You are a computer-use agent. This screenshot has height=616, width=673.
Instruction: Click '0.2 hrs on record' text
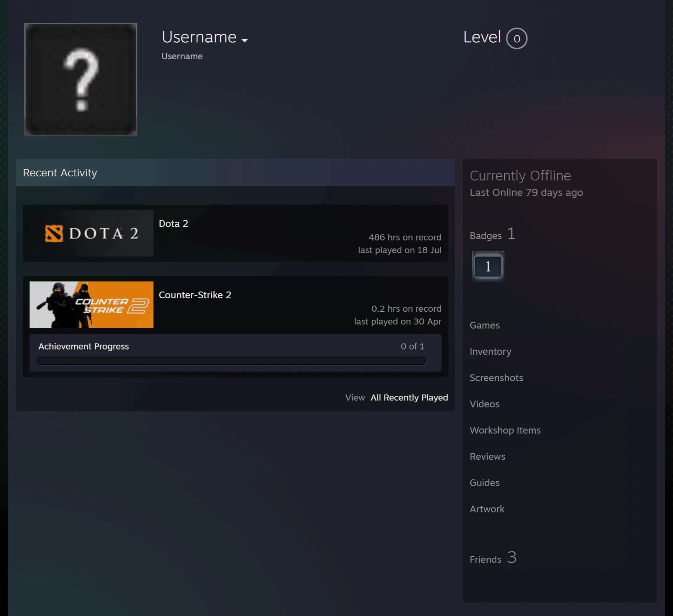click(406, 309)
